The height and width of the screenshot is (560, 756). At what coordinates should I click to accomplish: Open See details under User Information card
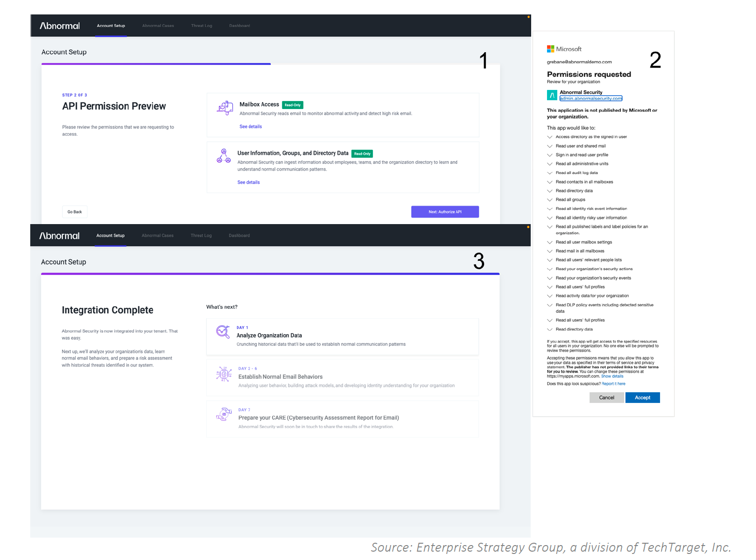249,183
